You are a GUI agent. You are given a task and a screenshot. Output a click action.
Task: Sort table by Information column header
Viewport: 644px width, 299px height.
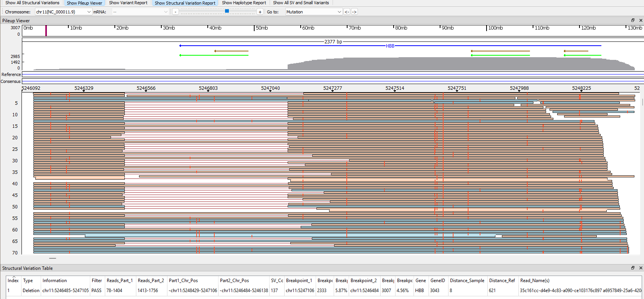coord(65,281)
